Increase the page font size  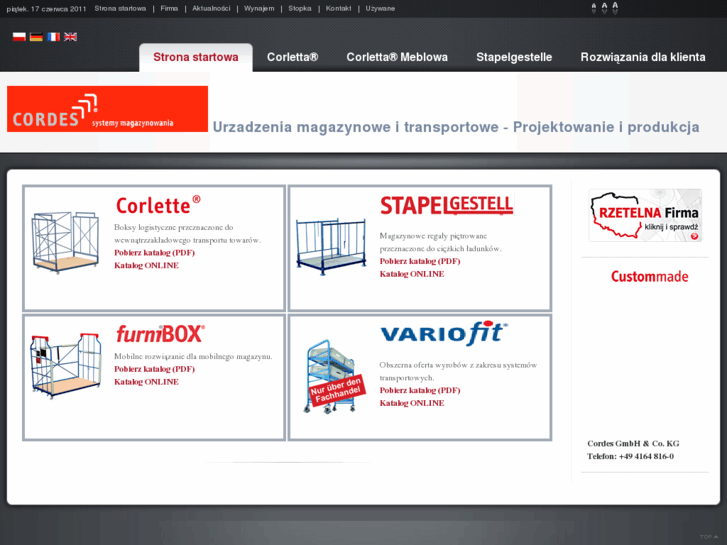tap(615, 7)
